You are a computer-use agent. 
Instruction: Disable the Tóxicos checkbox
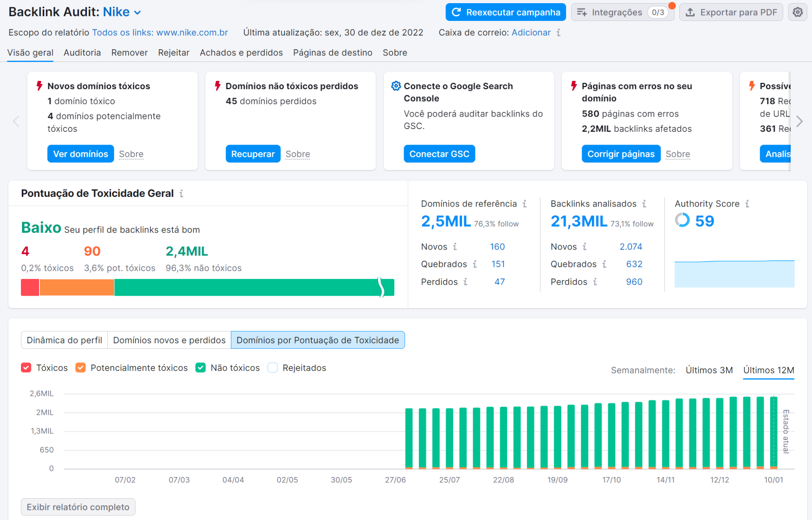point(26,367)
